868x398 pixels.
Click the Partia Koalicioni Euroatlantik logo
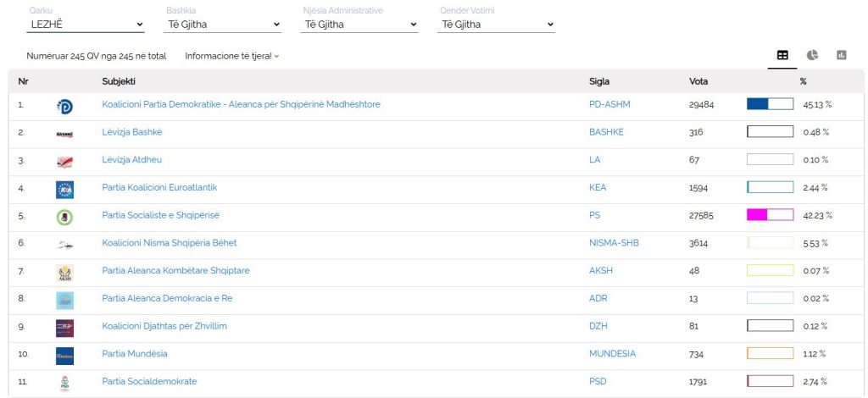pyautogui.click(x=64, y=190)
